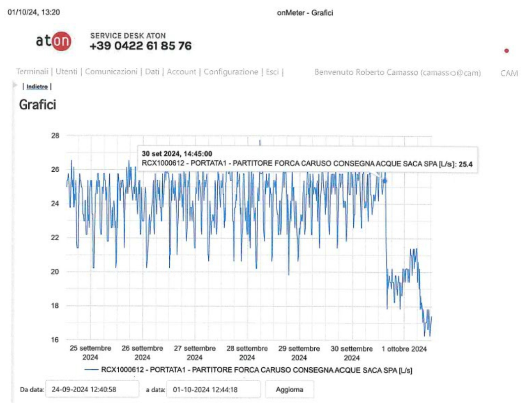Viewport: 532px width, 403px height.
Task: Click the Benvenuto Roberto Camasso user text
Action: coord(397,73)
